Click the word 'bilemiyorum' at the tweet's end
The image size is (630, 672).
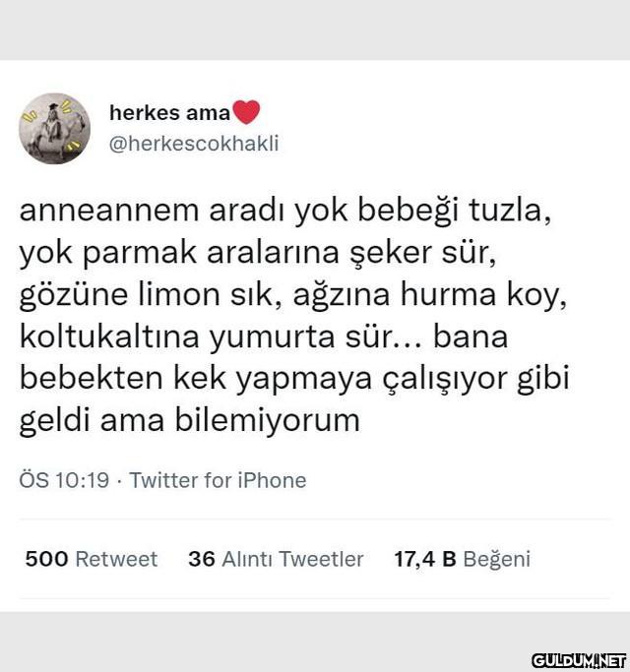tap(267, 421)
